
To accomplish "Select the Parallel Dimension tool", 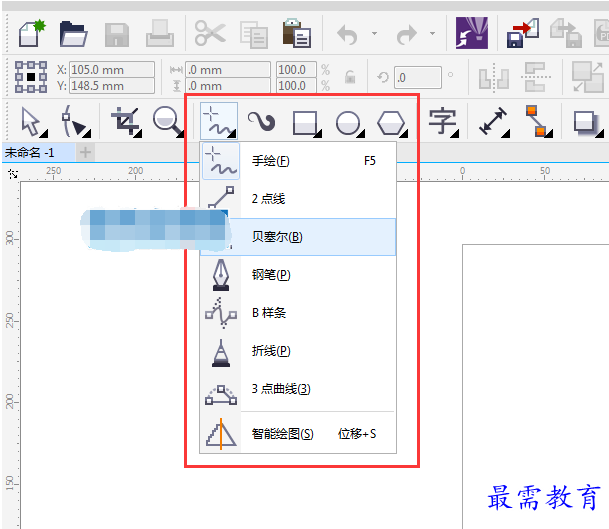I will pos(494,122).
